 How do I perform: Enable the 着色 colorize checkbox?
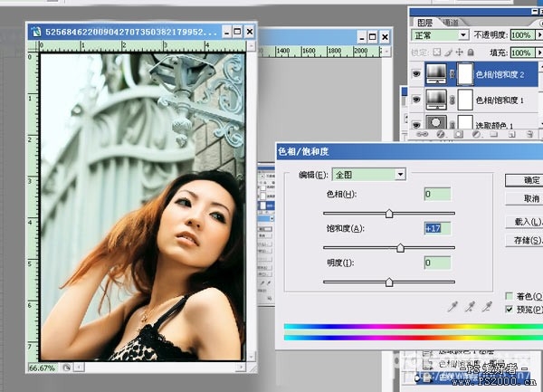pos(509,296)
